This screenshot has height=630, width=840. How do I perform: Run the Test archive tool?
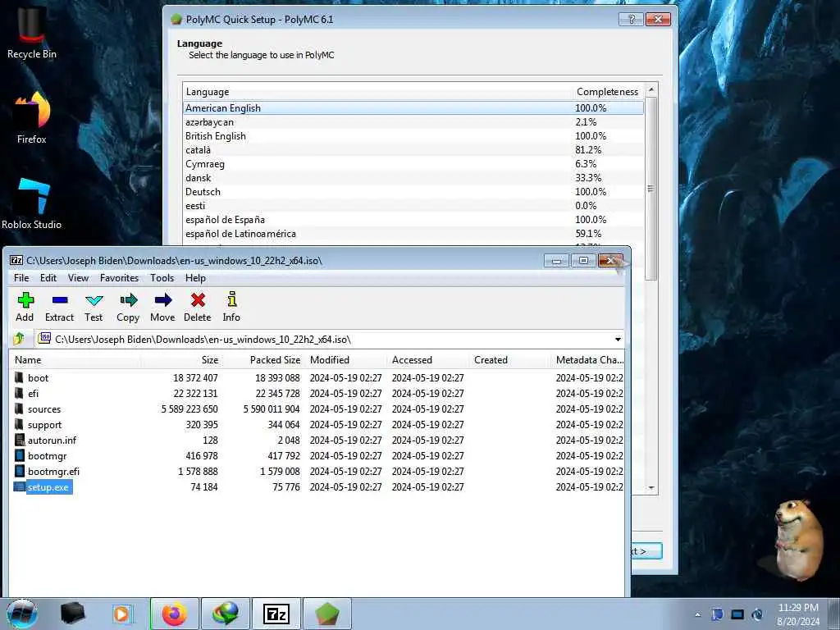point(94,307)
